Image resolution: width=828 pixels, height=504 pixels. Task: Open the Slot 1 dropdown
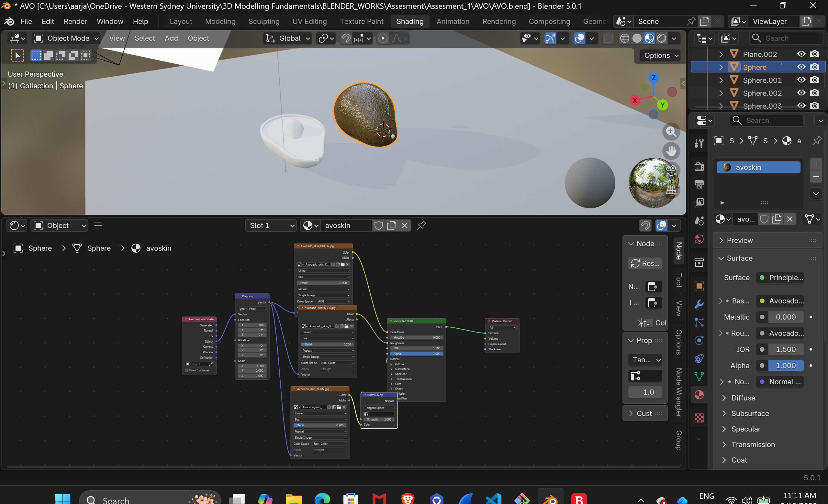click(x=271, y=225)
